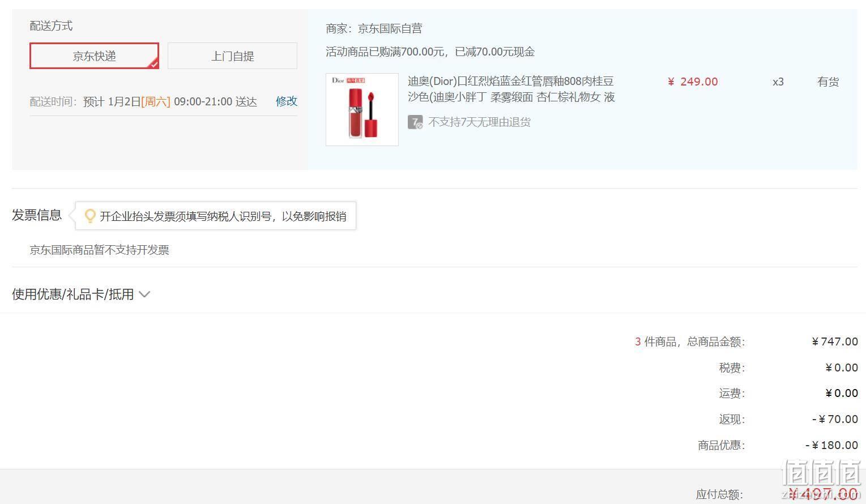Image resolution: width=866 pixels, height=504 pixels.
Task: Click the 有货 stock status
Action: pyautogui.click(x=828, y=82)
